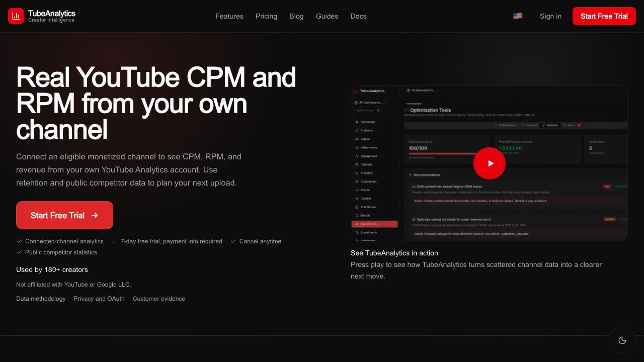Click the "Real YouTube CPM and RPM" headline

point(156,104)
